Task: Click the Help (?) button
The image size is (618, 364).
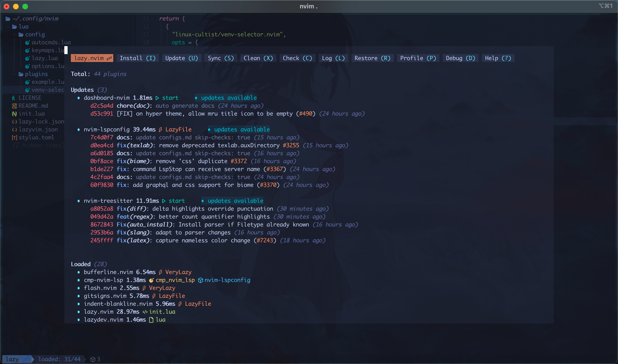Action: pos(498,58)
